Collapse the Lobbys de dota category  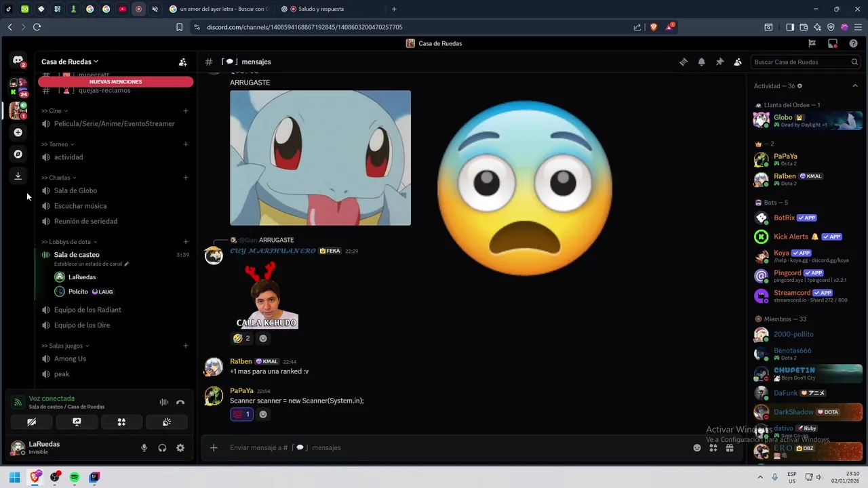click(69, 242)
